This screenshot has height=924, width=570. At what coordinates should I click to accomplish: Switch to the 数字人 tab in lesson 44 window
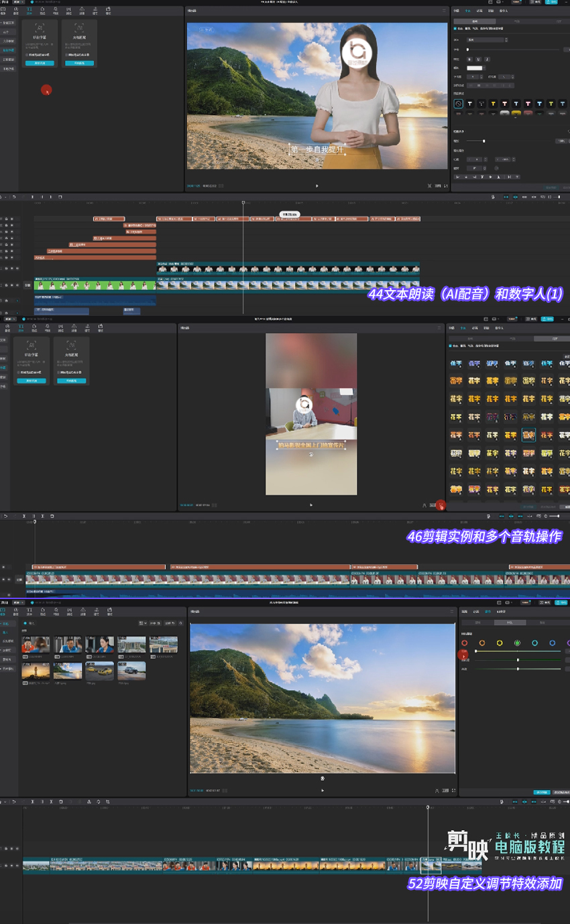pyautogui.click(x=504, y=11)
